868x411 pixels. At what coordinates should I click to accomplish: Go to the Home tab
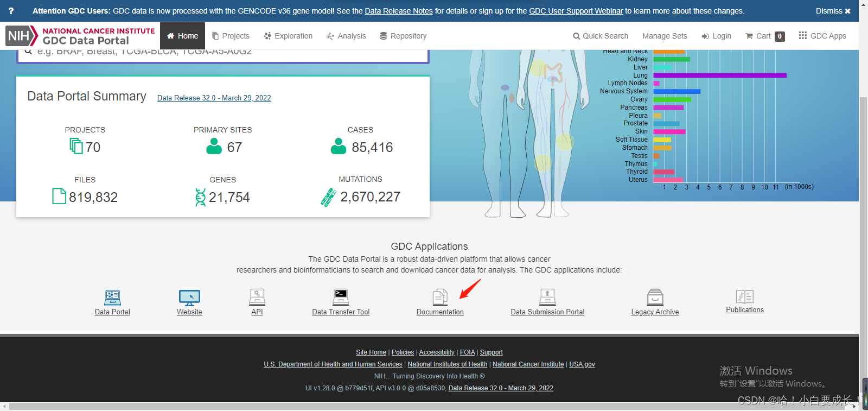coord(183,36)
